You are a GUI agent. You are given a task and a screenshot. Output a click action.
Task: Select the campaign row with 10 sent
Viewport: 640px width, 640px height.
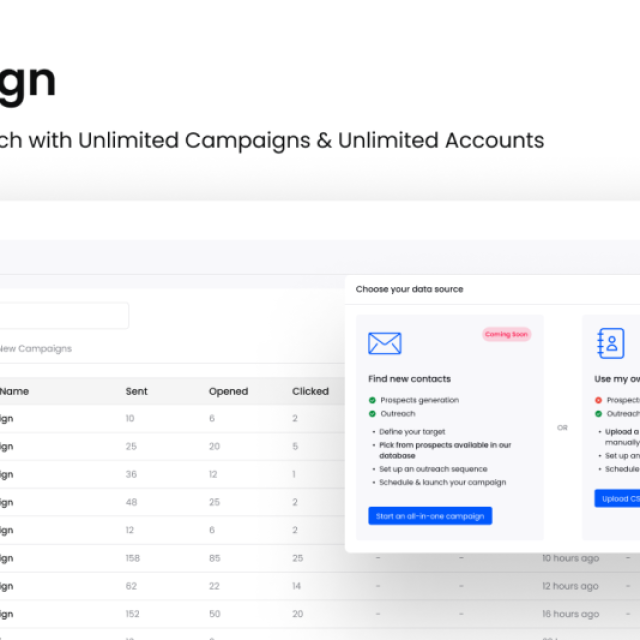click(130, 418)
